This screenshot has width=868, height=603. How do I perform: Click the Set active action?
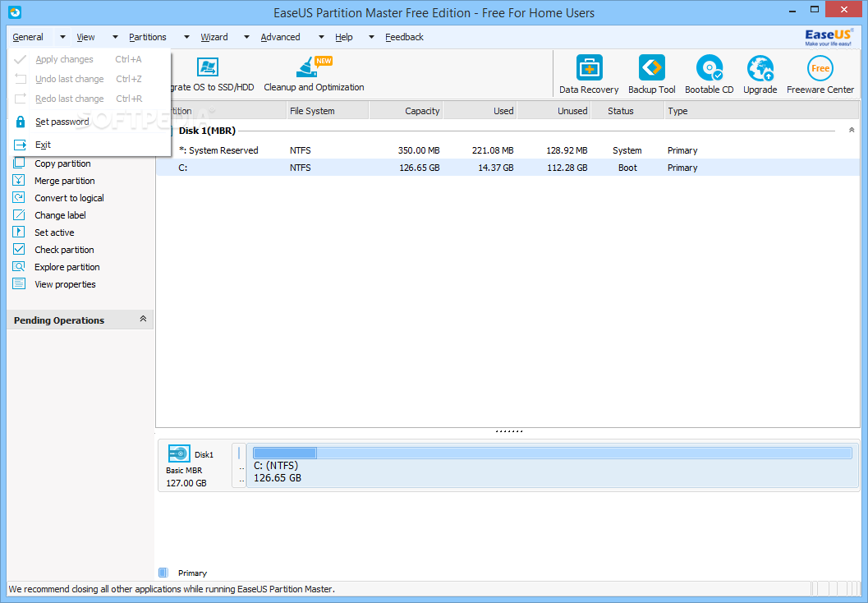tap(54, 232)
